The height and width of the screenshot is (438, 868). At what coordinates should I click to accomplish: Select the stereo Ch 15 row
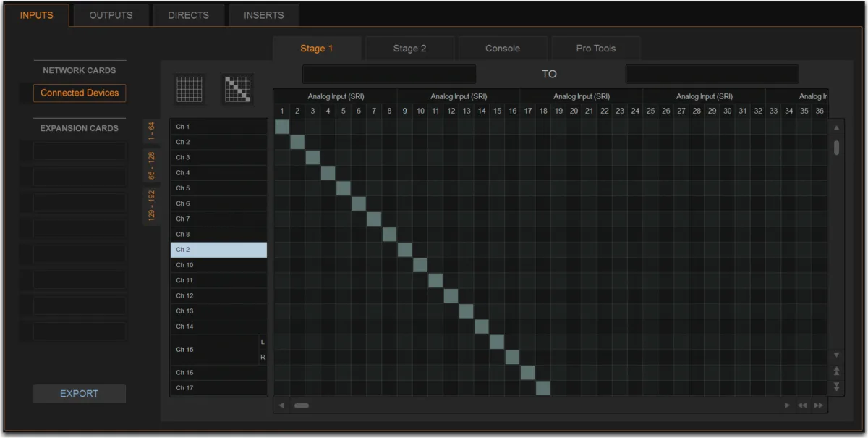pos(218,350)
